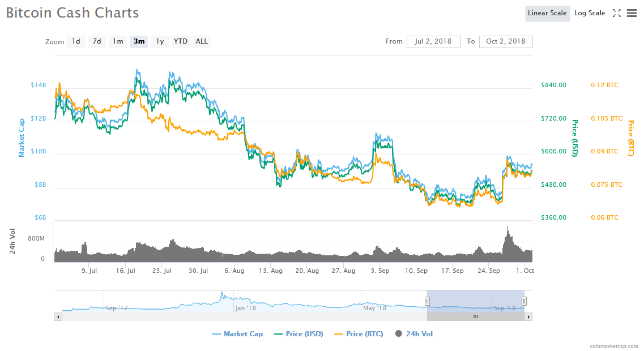This screenshot has width=644, height=351.
Task: Edit the To date field
Action: (x=506, y=41)
